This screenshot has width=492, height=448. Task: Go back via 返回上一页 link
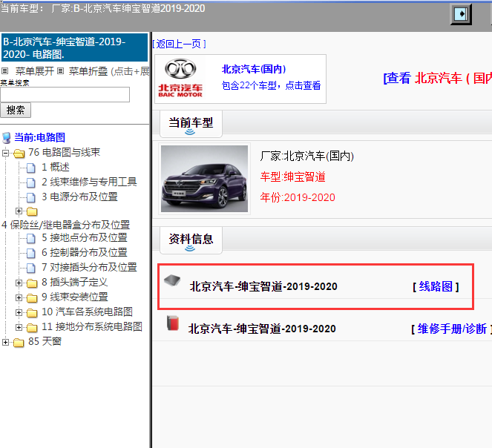click(x=179, y=44)
